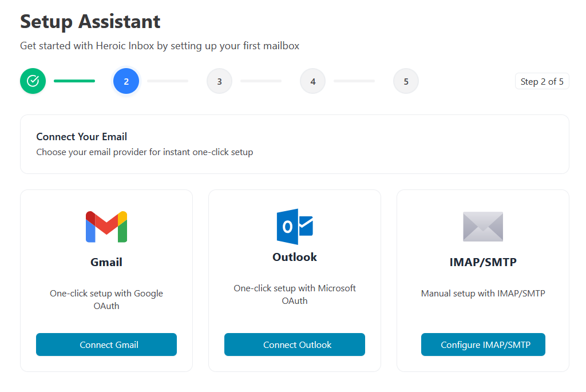Open Configure IMAP/SMTP manual setup
This screenshot has width=586, height=392.
point(483,345)
